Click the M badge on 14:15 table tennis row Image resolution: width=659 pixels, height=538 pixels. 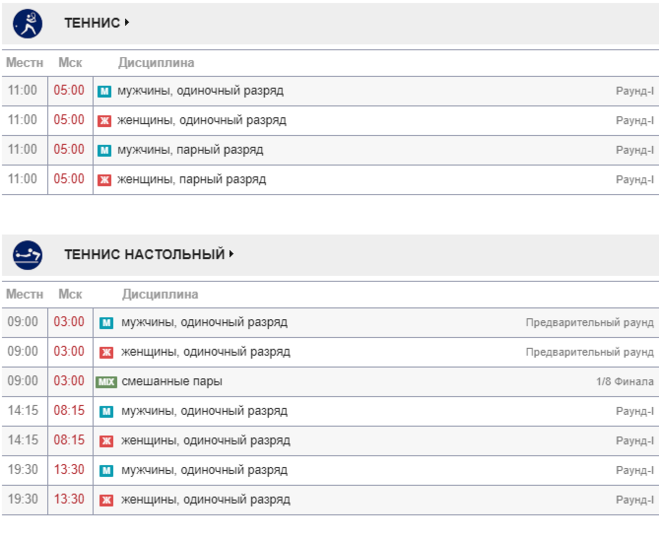[x=106, y=411]
